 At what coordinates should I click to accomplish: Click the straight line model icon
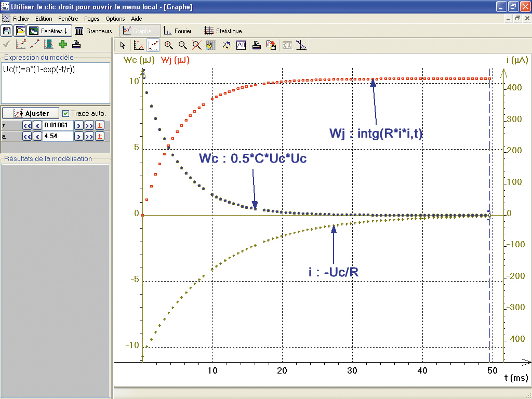(35, 44)
